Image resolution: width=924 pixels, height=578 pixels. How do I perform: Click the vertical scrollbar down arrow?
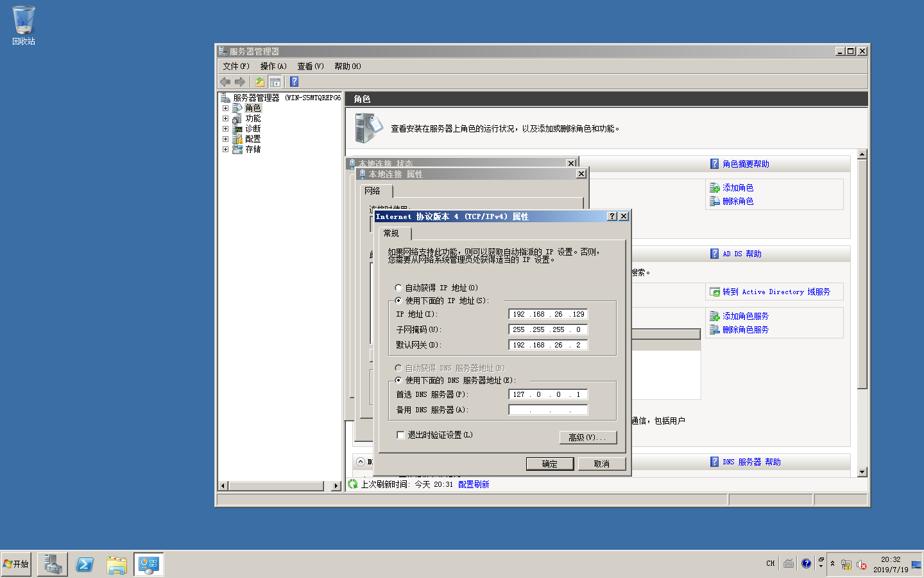pyautogui.click(x=862, y=472)
